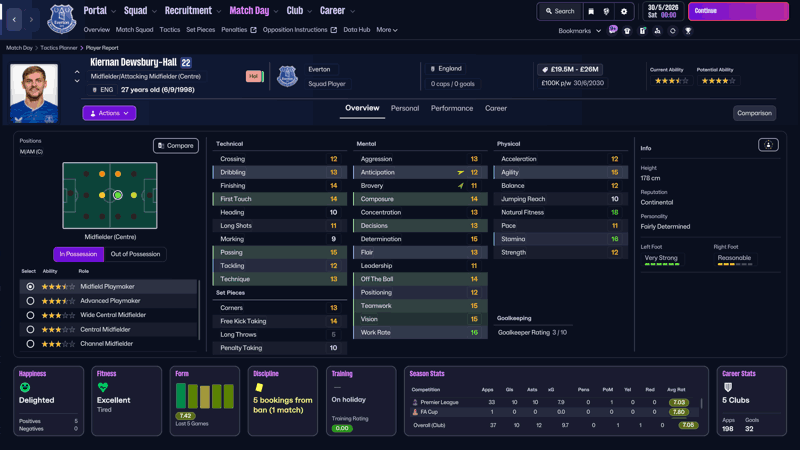Viewport: 800px width, 450px height.
Task: Click the Hol holiday status badge
Action: coord(253,76)
